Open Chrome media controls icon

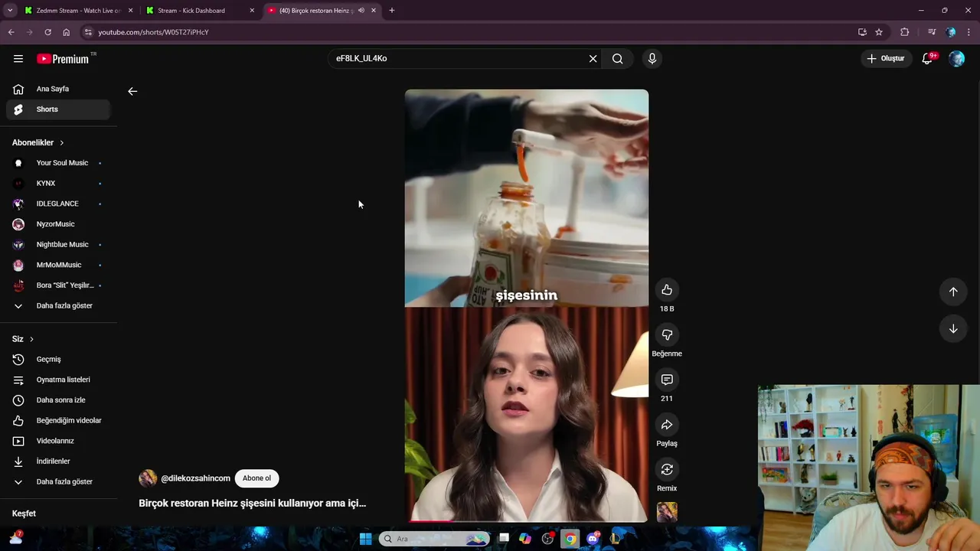932,32
